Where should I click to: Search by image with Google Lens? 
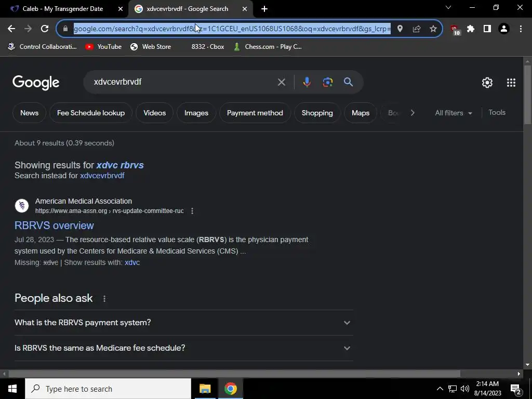[327, 82]
